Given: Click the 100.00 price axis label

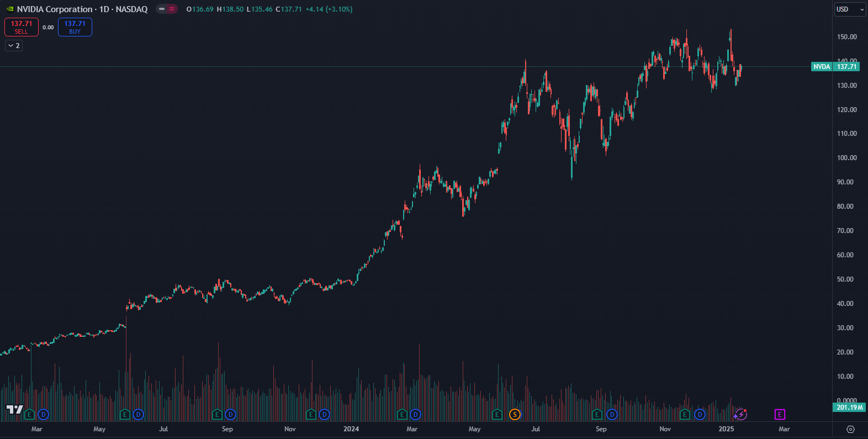Looking at the screenshot, I should tap(847, 158).
